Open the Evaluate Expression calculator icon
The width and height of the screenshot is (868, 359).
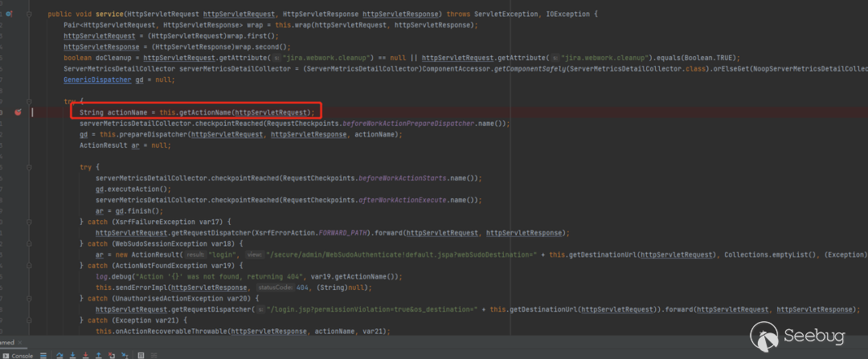(x=141, y=356)
